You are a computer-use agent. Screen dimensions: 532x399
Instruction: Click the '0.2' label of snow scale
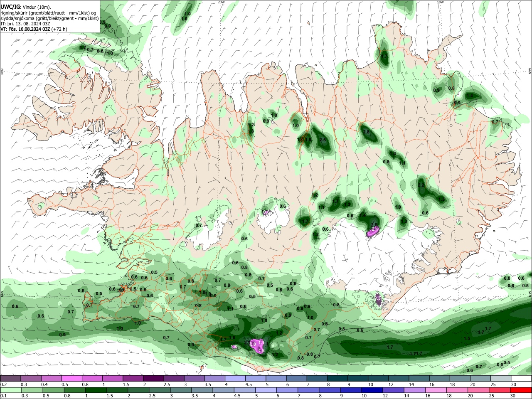point(4,384)
